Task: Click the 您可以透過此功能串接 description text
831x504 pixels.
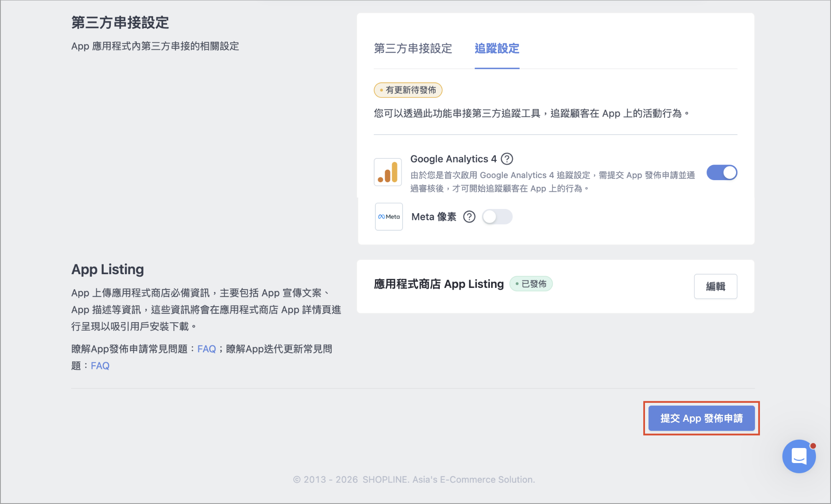Action: pos(531,113)
